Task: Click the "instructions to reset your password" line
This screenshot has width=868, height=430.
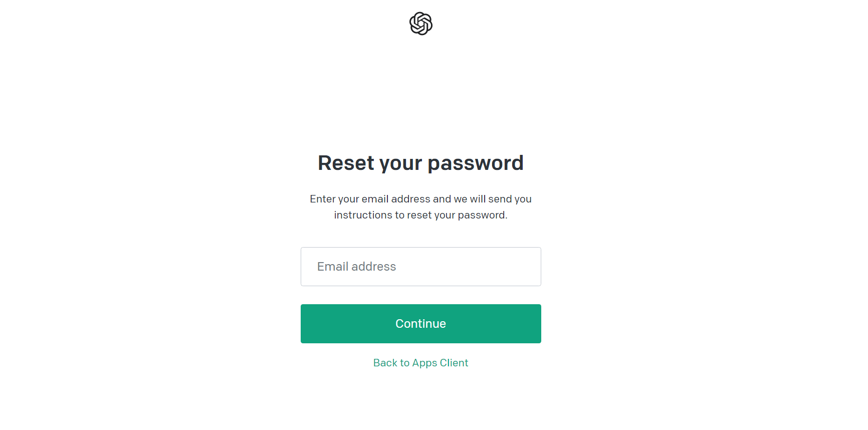Action: click(x=420, y=215)
